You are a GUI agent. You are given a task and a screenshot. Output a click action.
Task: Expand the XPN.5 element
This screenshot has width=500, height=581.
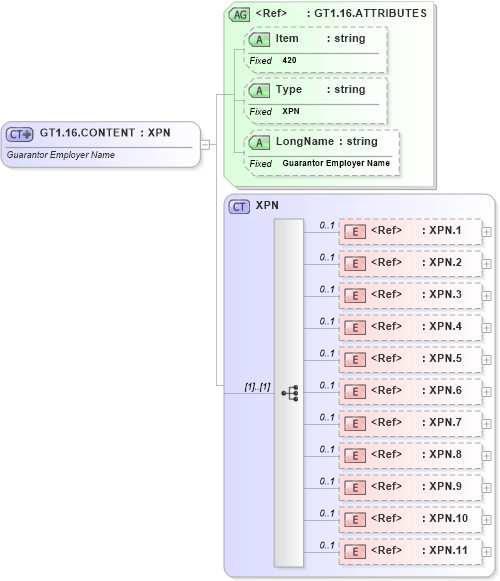tap(486, 360)
